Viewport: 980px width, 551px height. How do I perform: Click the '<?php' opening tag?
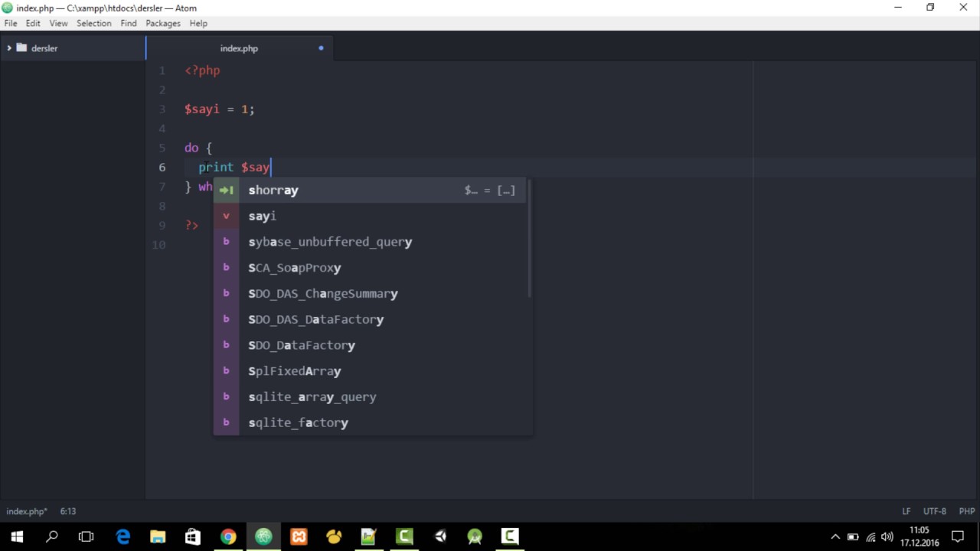pyautogui.click(x=202, y=70)
